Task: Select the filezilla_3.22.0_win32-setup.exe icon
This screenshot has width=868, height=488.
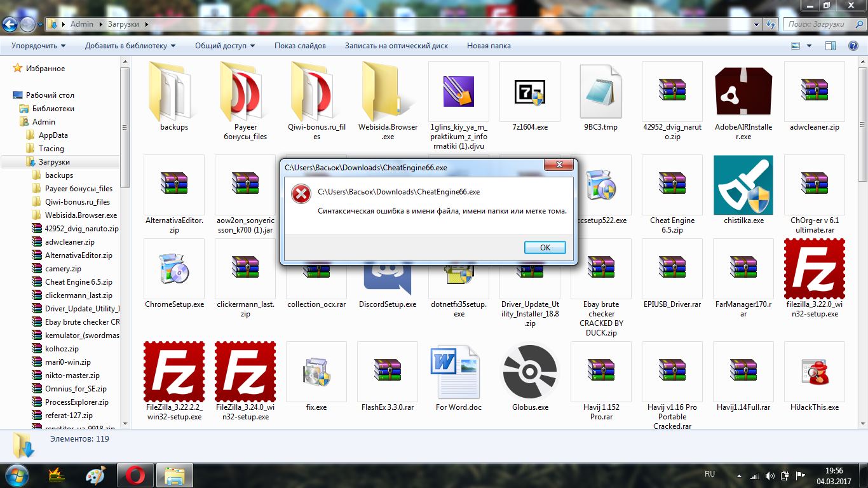Action: pyautogui.click(x=814, y=269)
